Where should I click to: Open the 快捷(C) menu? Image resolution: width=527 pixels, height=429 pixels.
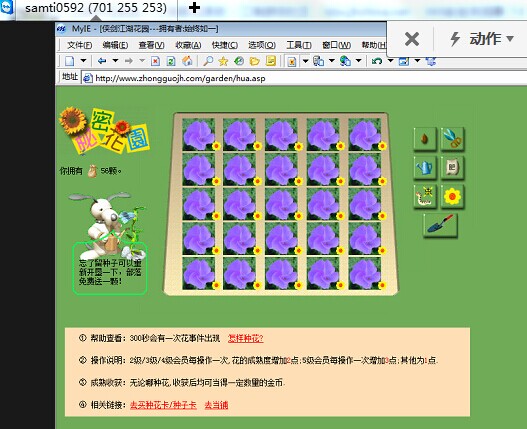coord(225,45)
